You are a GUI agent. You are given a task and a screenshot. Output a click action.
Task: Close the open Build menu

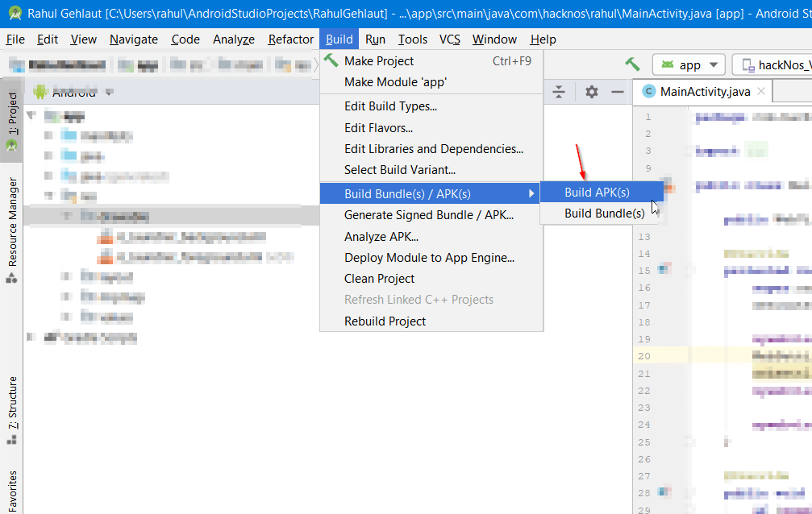point(339,39)
